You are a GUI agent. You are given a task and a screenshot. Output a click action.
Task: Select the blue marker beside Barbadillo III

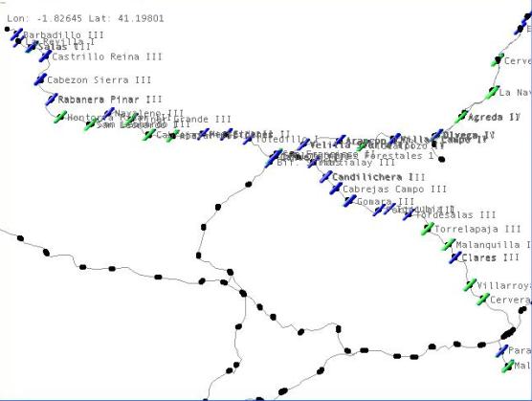(16, 34)
